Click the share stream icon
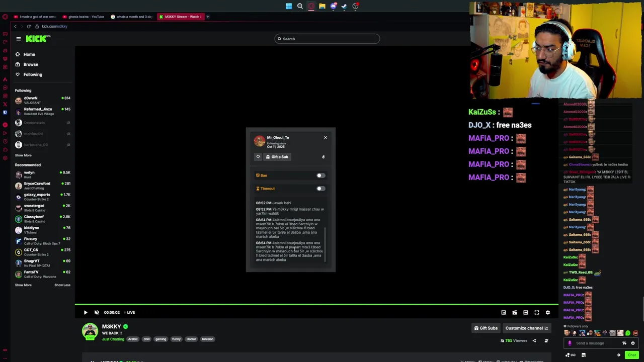 (x=534, y=340)
